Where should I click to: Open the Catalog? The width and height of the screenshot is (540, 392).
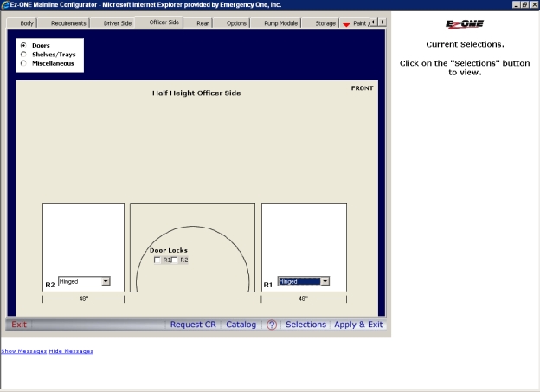pos(241,325)
